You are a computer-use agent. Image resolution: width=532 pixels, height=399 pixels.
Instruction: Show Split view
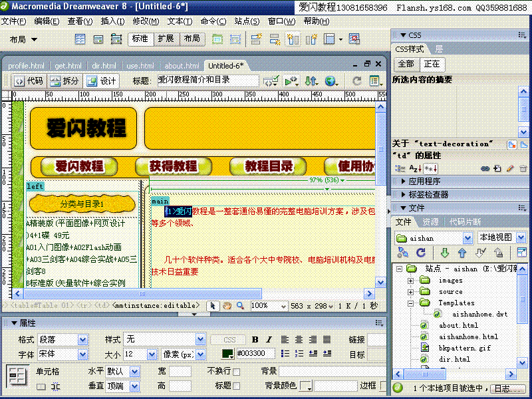[65, 81]
